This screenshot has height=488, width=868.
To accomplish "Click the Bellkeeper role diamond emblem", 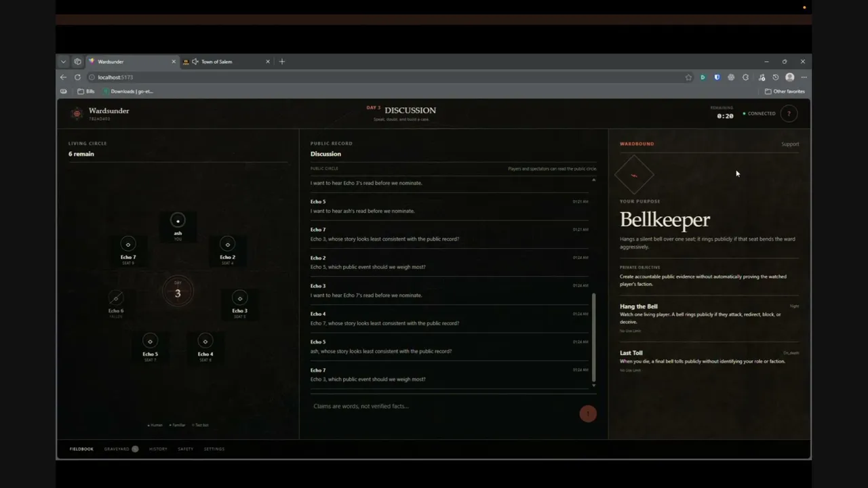I will click(635, 175).
